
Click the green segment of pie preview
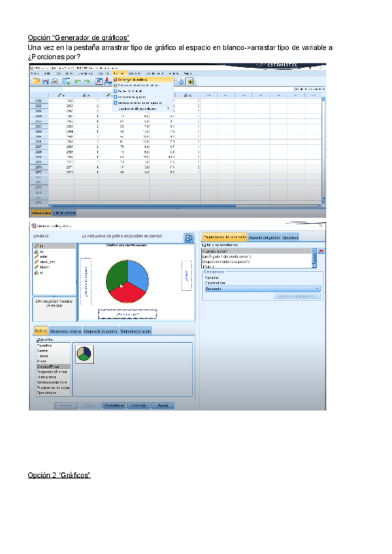pos(116,275)
